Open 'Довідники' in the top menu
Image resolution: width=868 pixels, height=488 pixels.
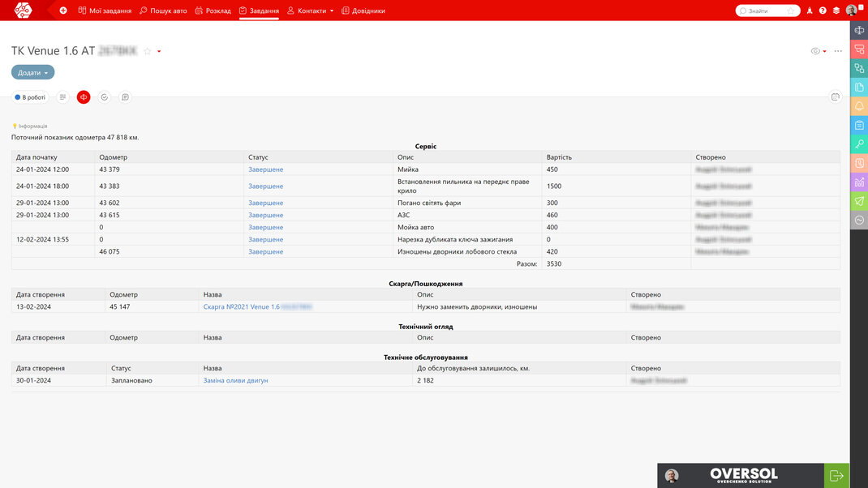click(363, 11)
